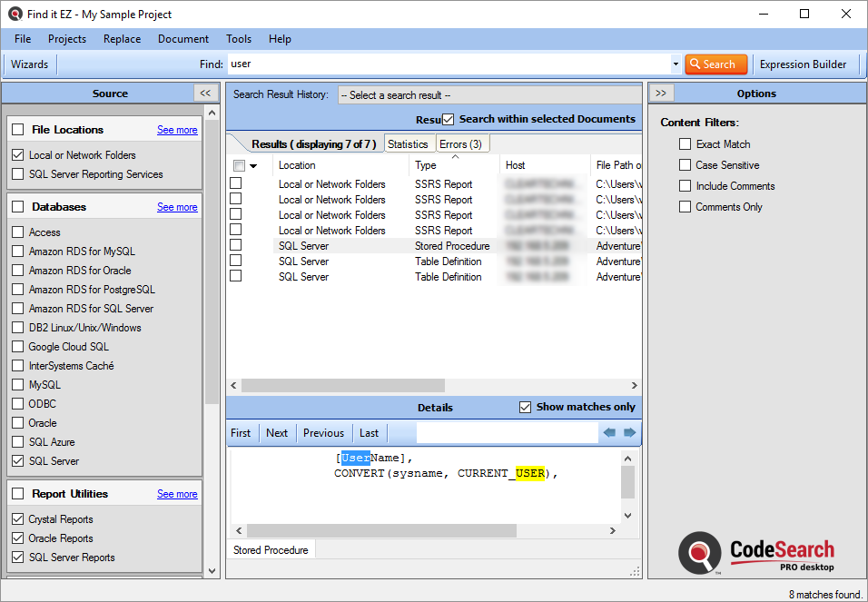Enable the Exact Match filter

(x=685, y=144)
